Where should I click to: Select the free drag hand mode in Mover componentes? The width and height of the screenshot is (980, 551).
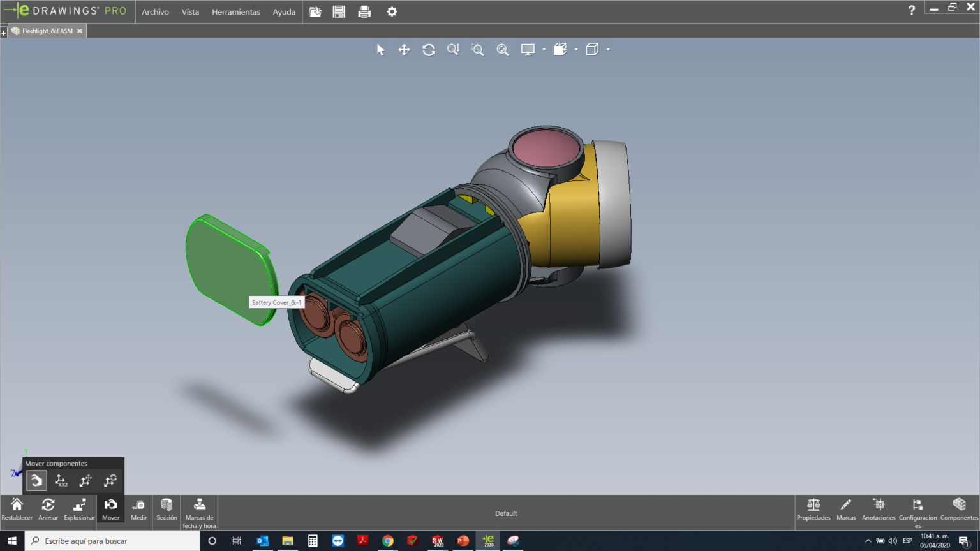pos(36,481)
